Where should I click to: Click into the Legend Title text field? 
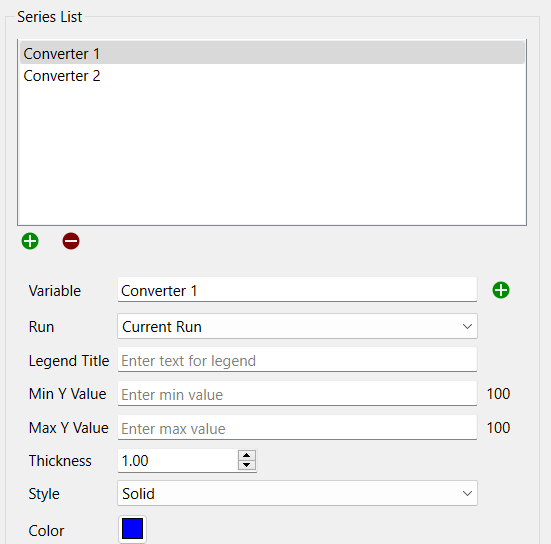297,360
